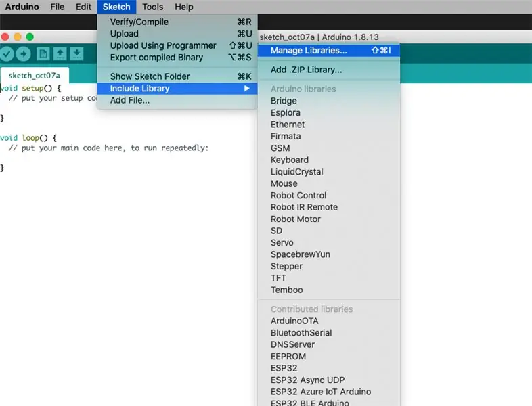Choose Add File... menu entry
The image size is (532, 406).
[177, 100]
